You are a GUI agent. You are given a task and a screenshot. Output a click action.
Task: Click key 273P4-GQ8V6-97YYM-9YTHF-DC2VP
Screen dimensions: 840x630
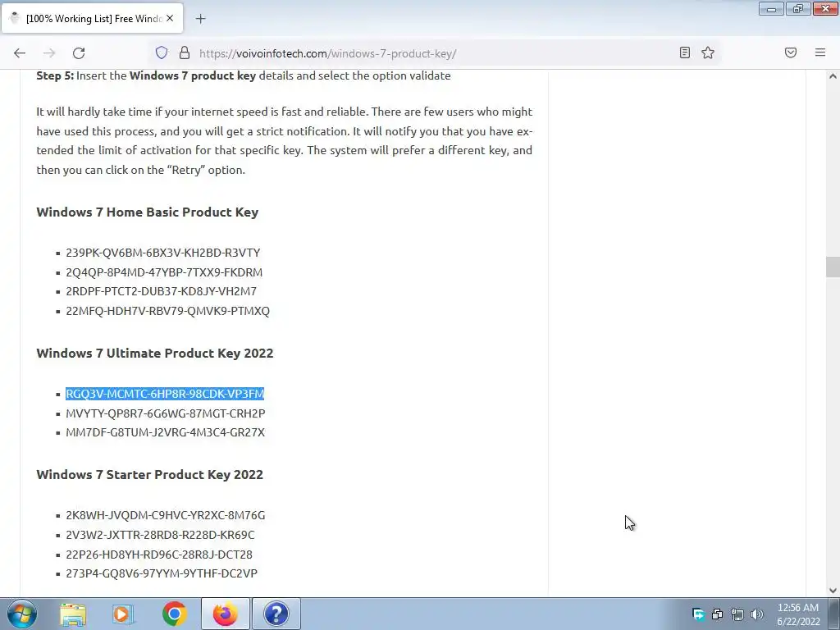tap(162, 573)
